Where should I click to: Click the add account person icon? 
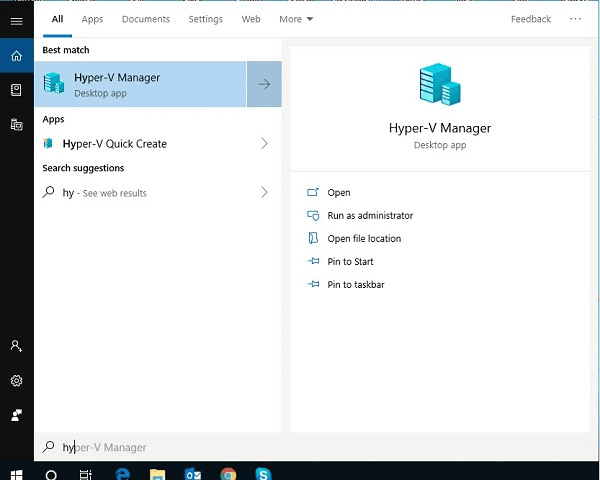(x=16, y=346)
